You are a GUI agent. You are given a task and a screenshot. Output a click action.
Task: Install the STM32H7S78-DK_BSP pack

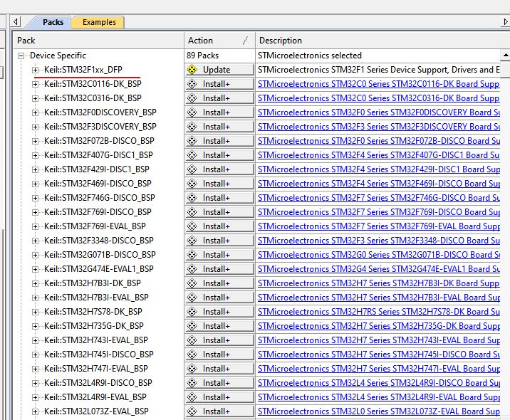(220, 312)
